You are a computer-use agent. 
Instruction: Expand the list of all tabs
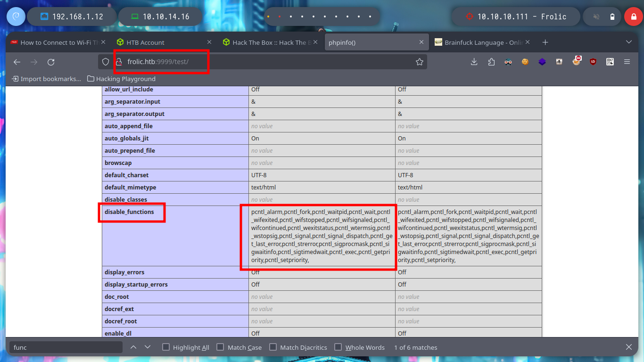pos(628,42)
